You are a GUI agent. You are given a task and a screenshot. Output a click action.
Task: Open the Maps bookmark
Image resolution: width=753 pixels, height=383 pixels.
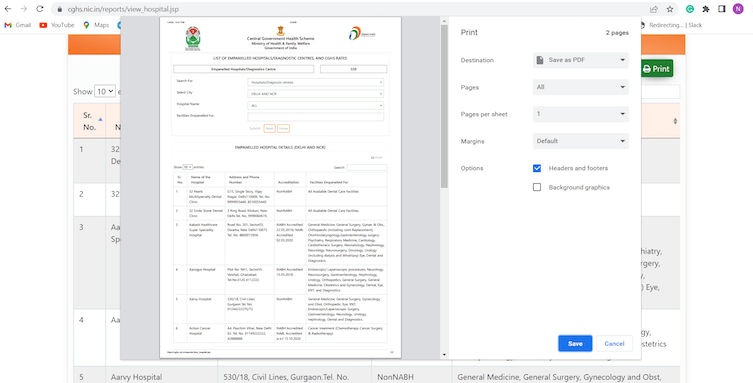96,25
